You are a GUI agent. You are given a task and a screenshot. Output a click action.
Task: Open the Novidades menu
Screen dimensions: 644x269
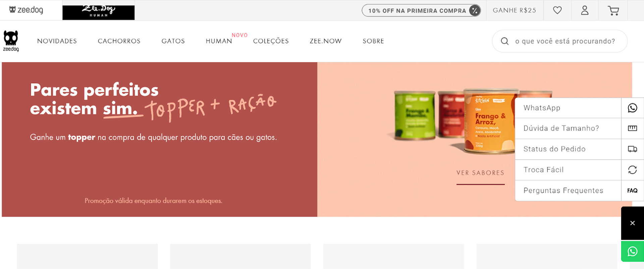(x=57, y=41)
